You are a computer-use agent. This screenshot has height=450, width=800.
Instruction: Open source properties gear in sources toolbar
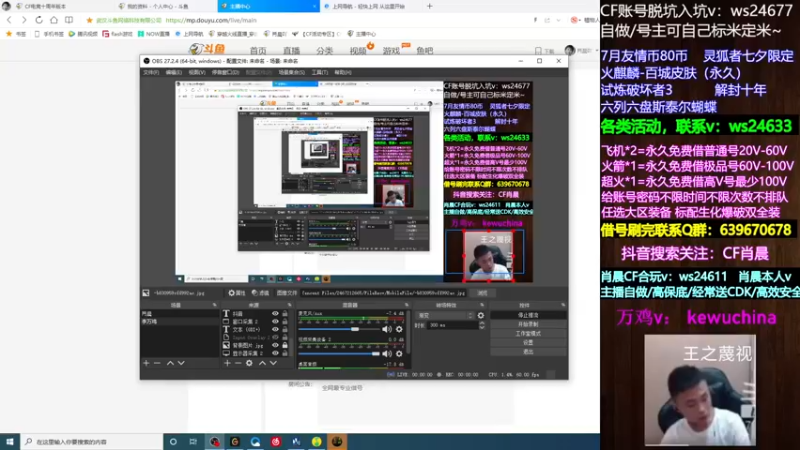(249, 363)
